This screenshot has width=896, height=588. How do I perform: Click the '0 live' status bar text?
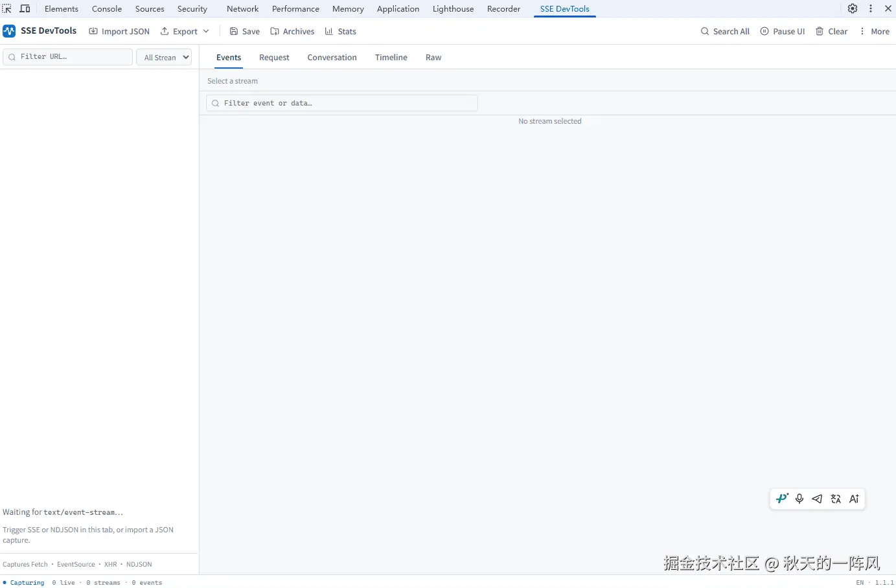pyautogui.click(x=63, y=583)
